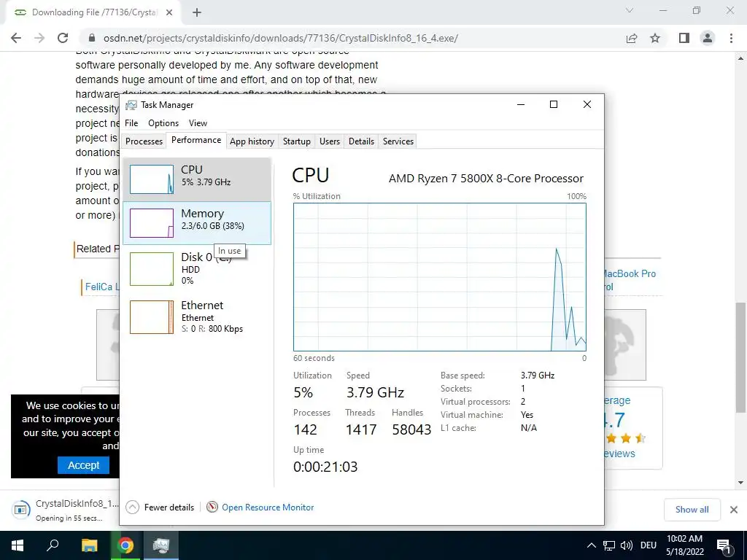Select the Performance tab

[x=196, y=140]
